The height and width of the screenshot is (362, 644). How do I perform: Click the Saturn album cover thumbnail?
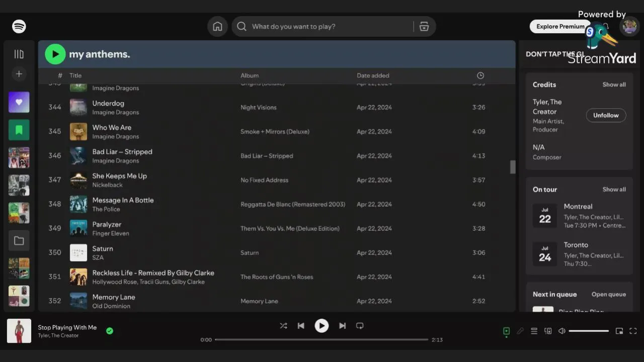click(78, 252)
